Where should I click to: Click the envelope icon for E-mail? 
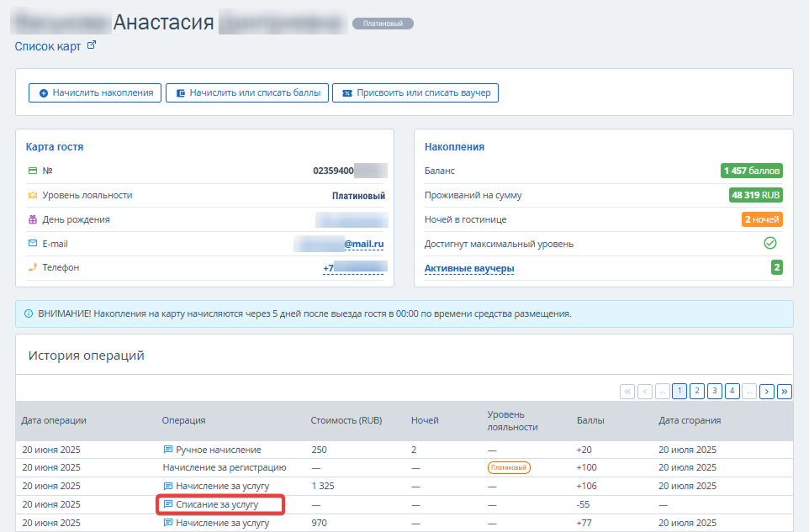coord(33,244)
